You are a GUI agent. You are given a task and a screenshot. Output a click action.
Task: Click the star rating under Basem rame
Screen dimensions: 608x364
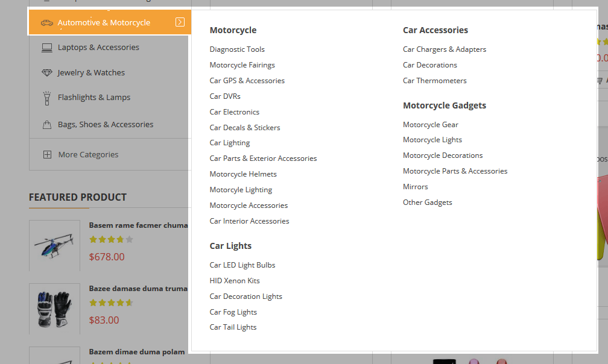[111, 239]
